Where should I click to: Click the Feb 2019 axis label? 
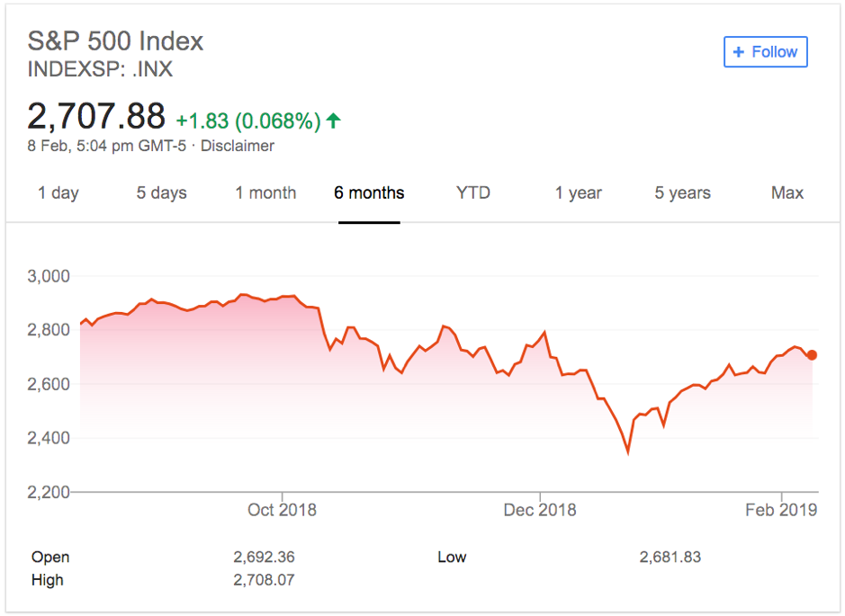click(781, 510)
